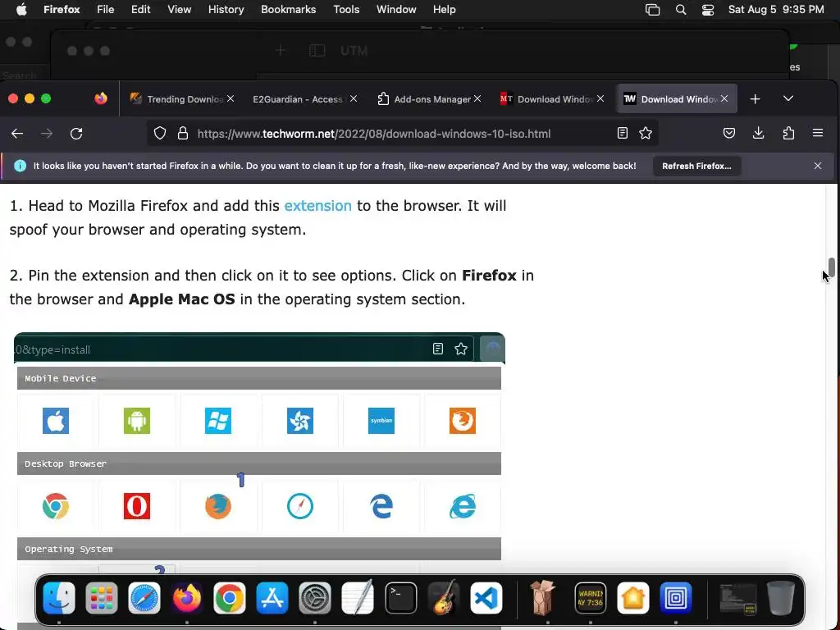The height and width of the screenshot is (630, 840).
Task: Save page to Pocket
Action: click(728, 134)
